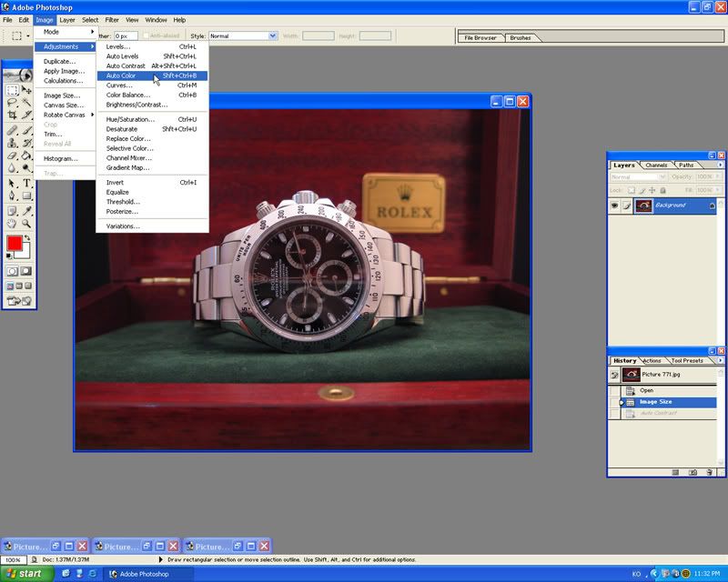This screenshot has height=582, width=728.
Task: Select the Eraser tool
Action: (13, 156)
